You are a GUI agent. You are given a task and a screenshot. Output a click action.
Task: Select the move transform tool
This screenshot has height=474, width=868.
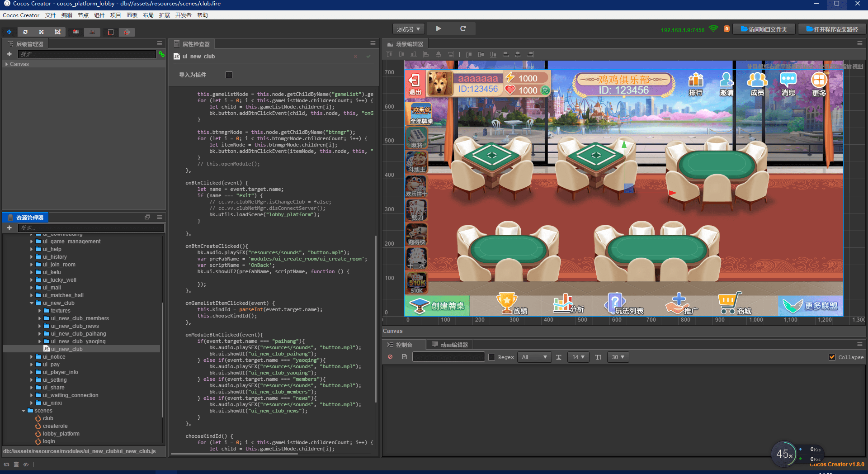click(x=9, y=32)
